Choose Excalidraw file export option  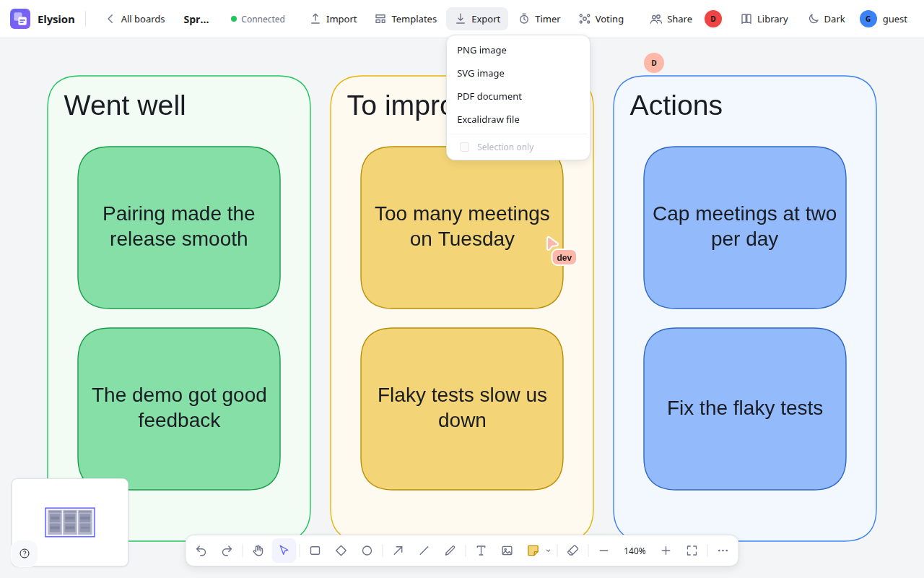pyautogui.click(x=518, y=119)
